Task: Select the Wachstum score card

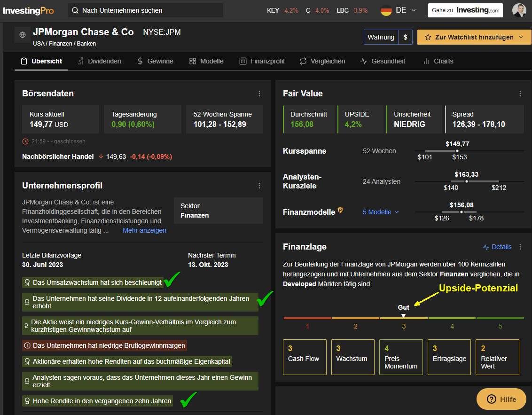Action: 353,357
